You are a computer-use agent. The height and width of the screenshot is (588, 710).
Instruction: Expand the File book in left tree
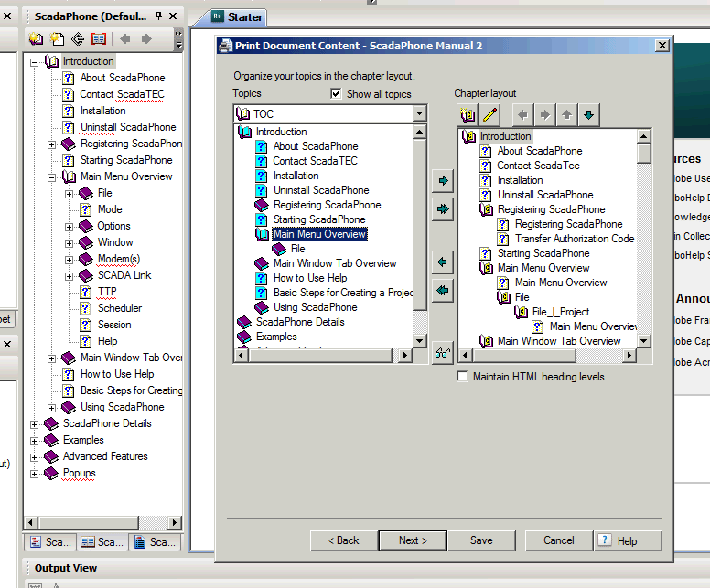pos(69,194)
